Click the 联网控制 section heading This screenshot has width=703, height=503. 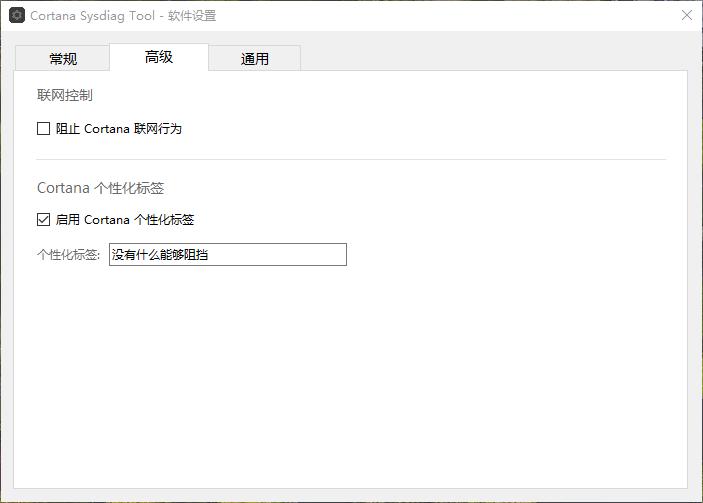tap(65, 95)
